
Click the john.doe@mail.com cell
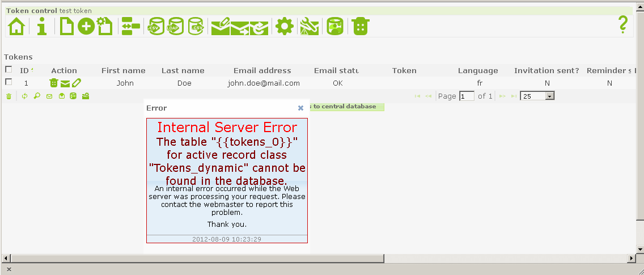263,83
